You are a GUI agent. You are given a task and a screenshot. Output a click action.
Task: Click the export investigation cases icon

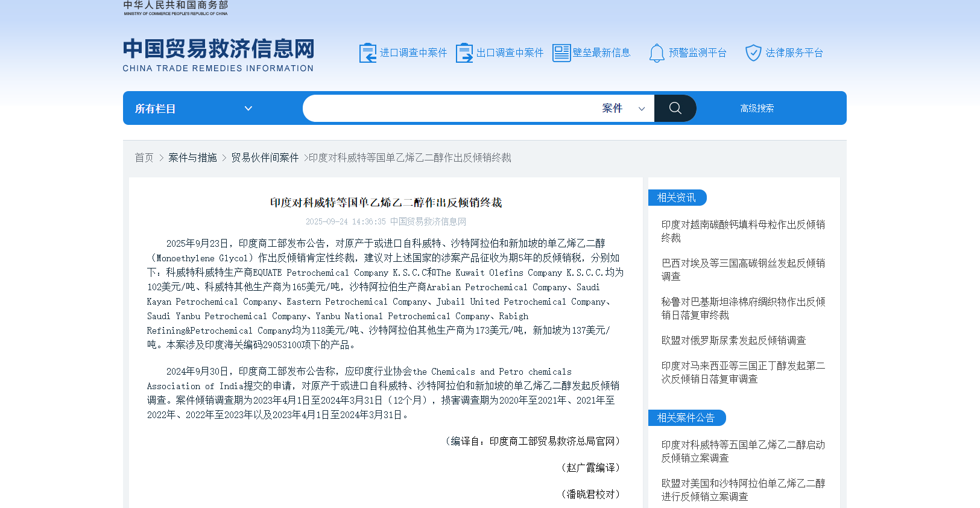click(x=464, y=53)
